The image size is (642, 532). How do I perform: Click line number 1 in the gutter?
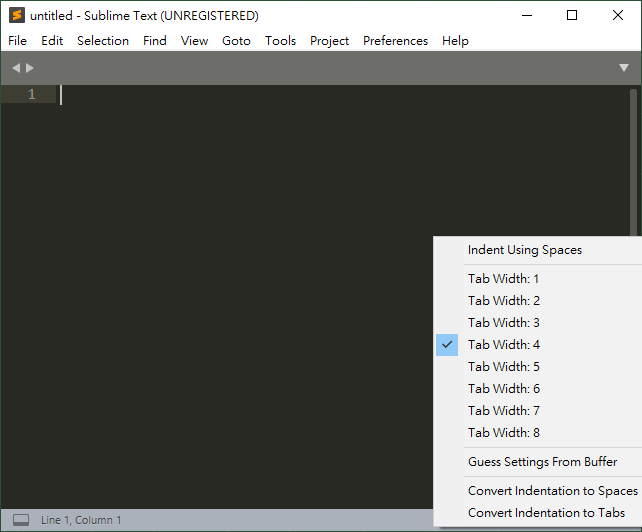[32, 95]
